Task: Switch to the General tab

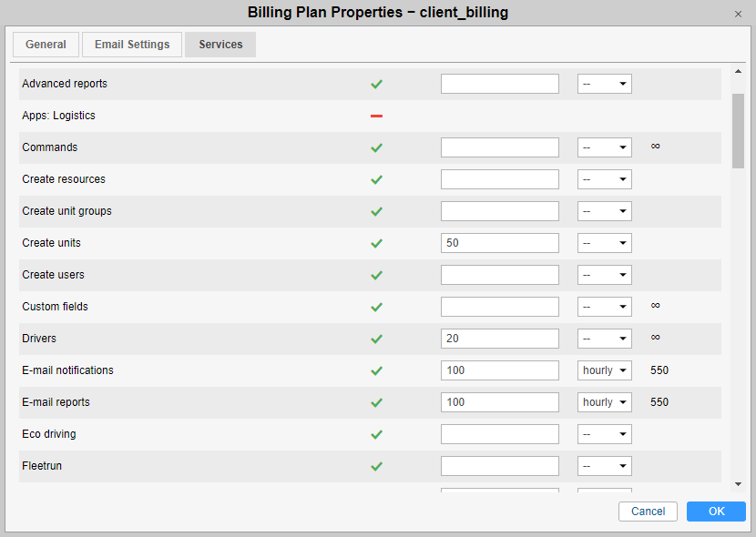Action: (46, 45)
